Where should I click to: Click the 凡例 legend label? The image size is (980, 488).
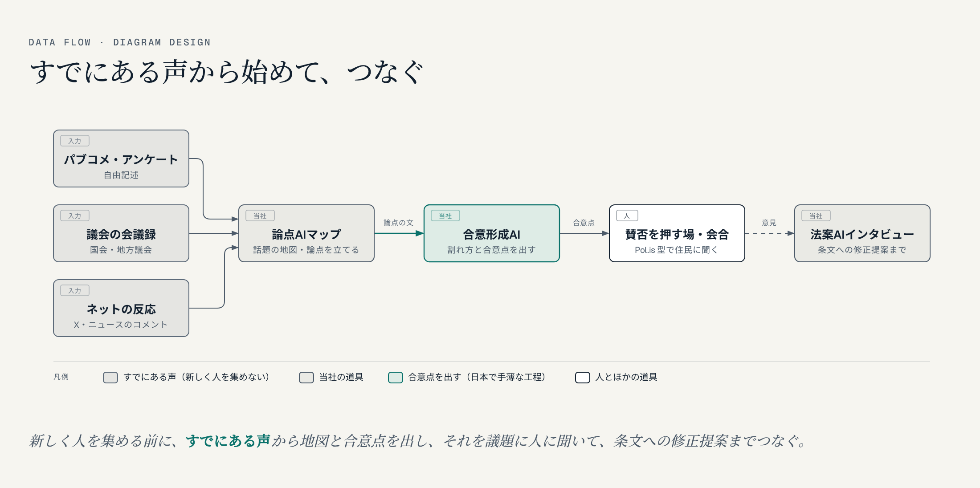pos(61,377)
